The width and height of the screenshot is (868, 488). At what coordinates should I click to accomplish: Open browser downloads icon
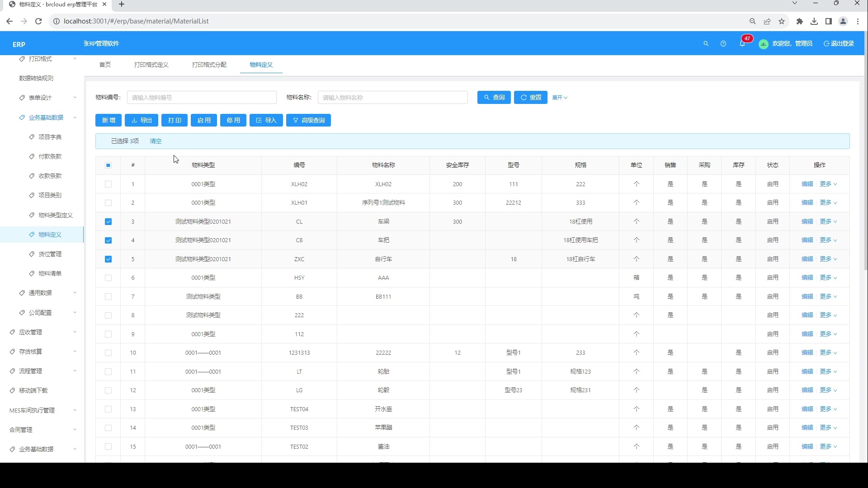click(814, 21)
